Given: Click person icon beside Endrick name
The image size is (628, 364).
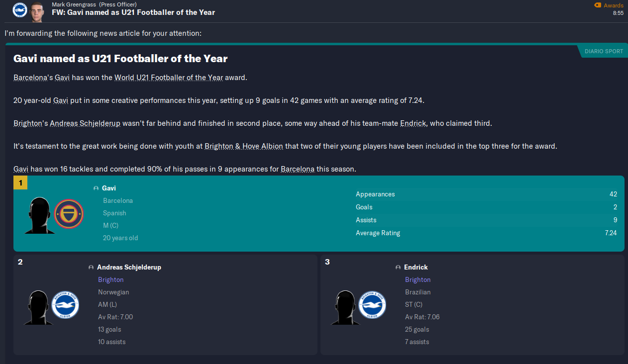Looking at the screenshot, I should (398, 268).
